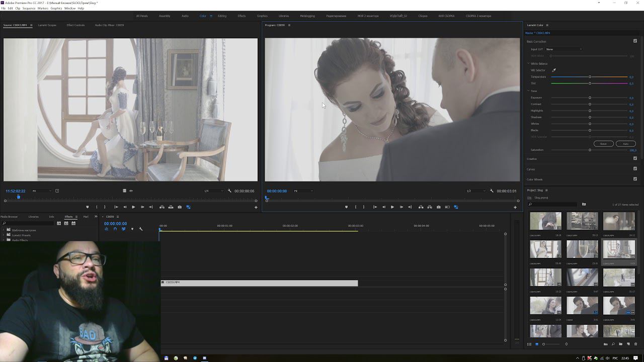The image size is (644, 362).
Task: Expand Lumetri Presets folder in Effects
Action: point(4,235)
